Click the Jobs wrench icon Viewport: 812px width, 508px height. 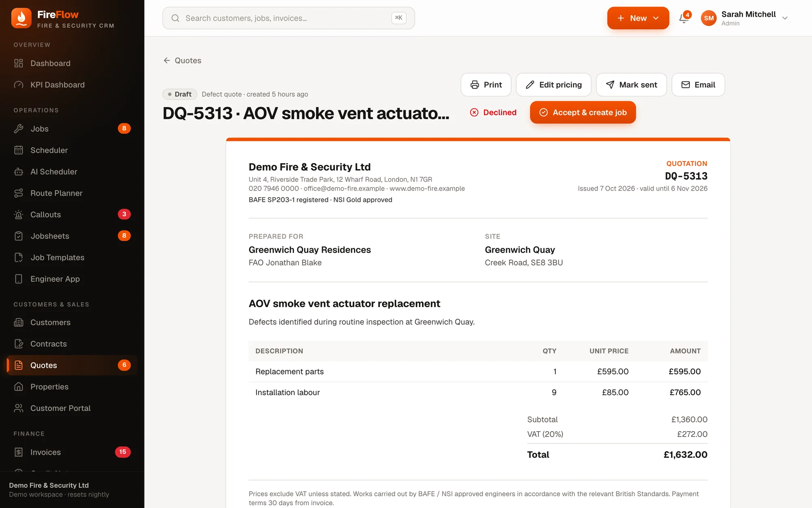19,129
